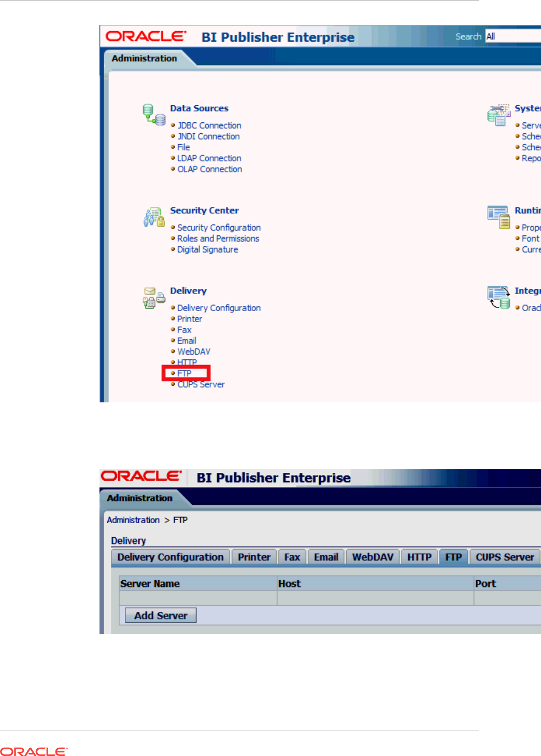Click the Data Sources database icon
This screenshot has height=756, width=541.
click(154, 115)
